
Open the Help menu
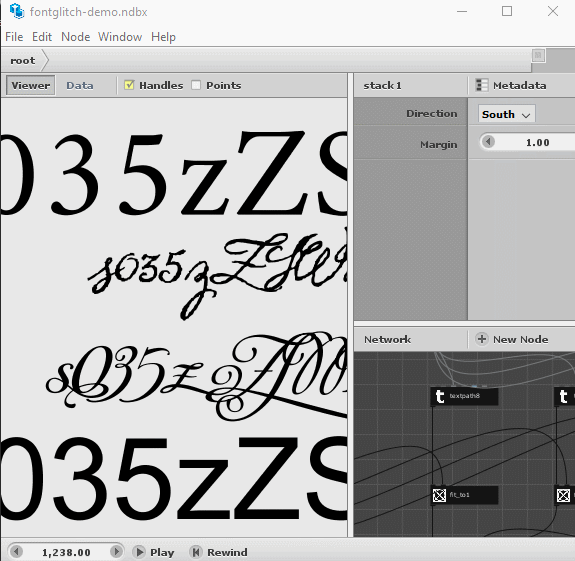[163, 37]
